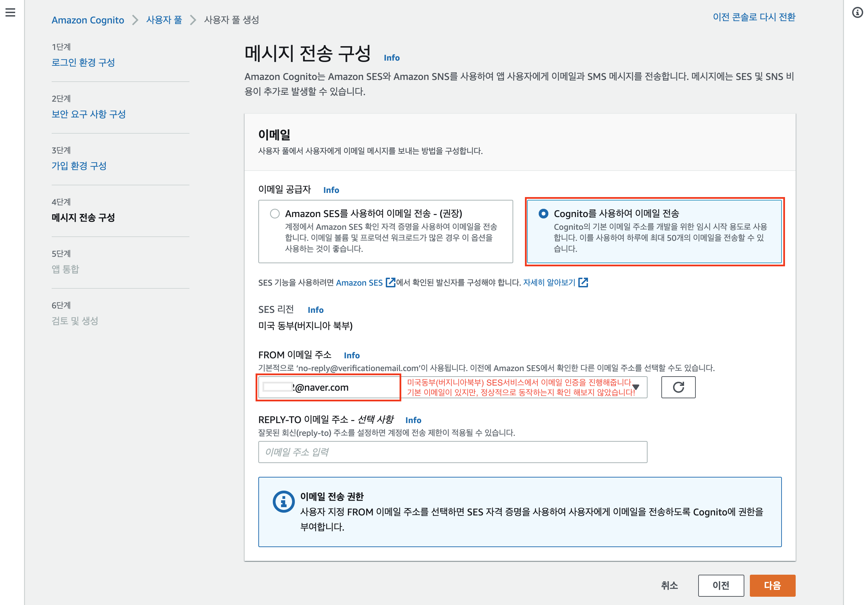Go to step 1 로그인 환경 구성
This screenshot has width=868, height=605.
[83, 62]
